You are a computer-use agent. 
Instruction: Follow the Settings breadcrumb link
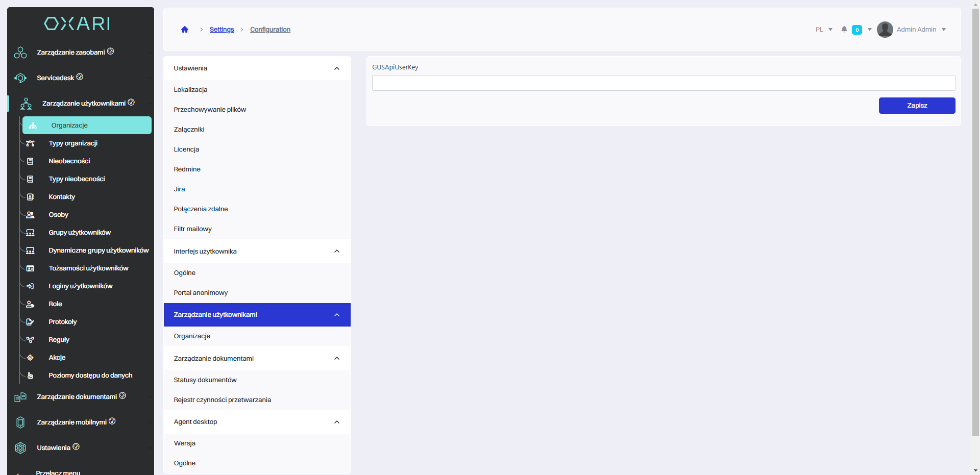coord(222,30)
